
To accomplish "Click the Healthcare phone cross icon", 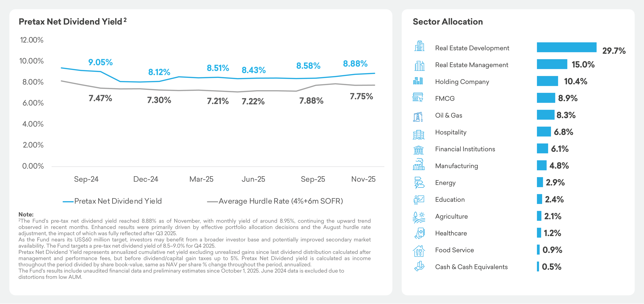I will coord(420,233).
